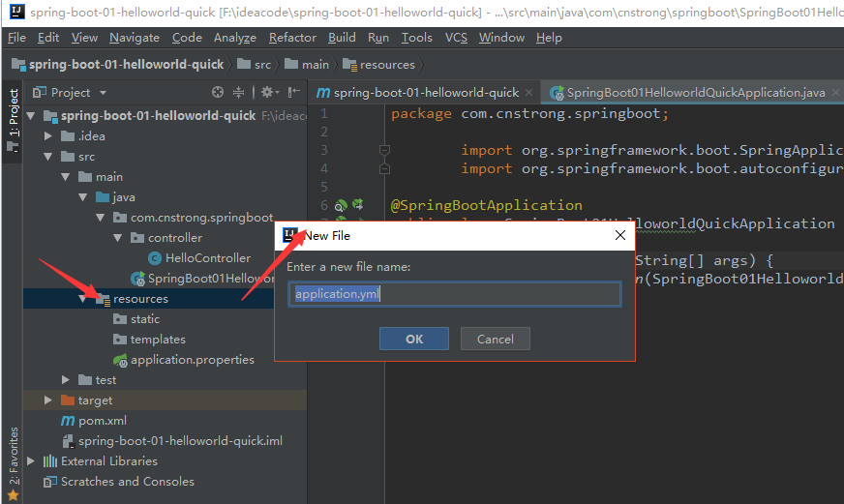Open Project panel settings gear

270,93
